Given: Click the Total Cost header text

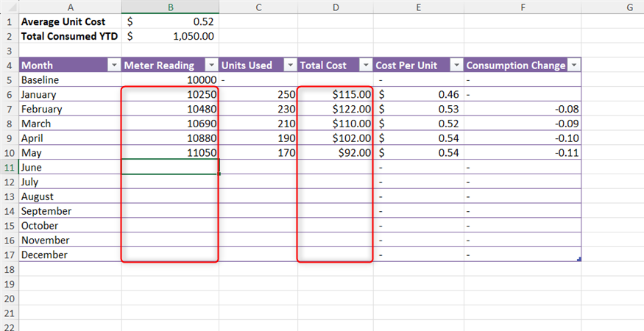Looking at the screenshot, I should click(x=323, y=65).
